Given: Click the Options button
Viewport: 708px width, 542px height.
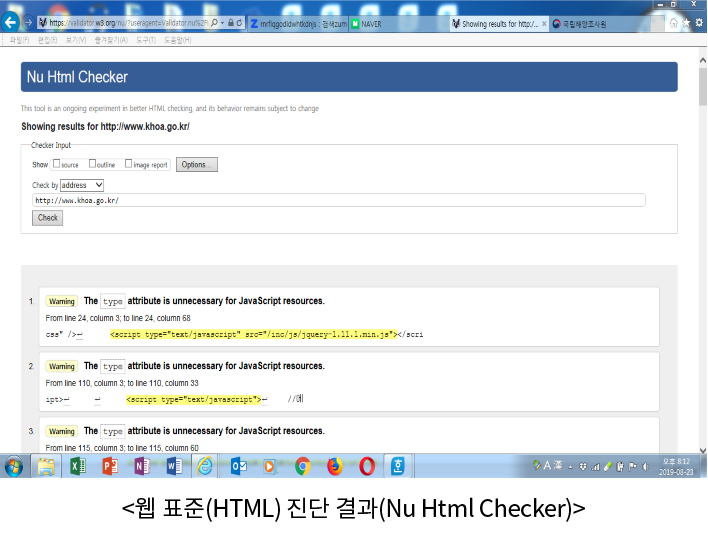Looking at the screenshot, I should point(196,164).
